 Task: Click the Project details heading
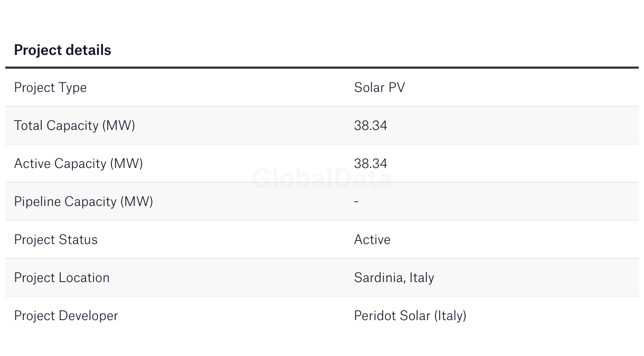click(62, 50)
